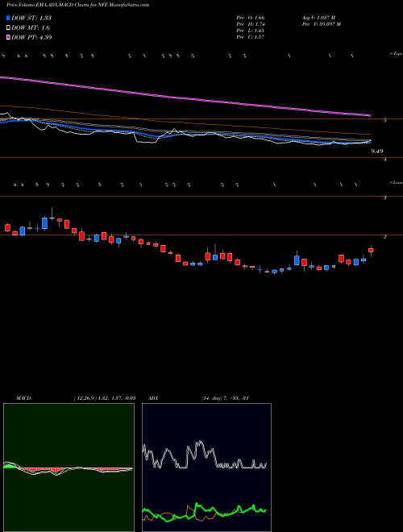Click the 'Pre V: 39.097 M' volume text
This screenshot has width=403, height=532.
tap(321, 24)
